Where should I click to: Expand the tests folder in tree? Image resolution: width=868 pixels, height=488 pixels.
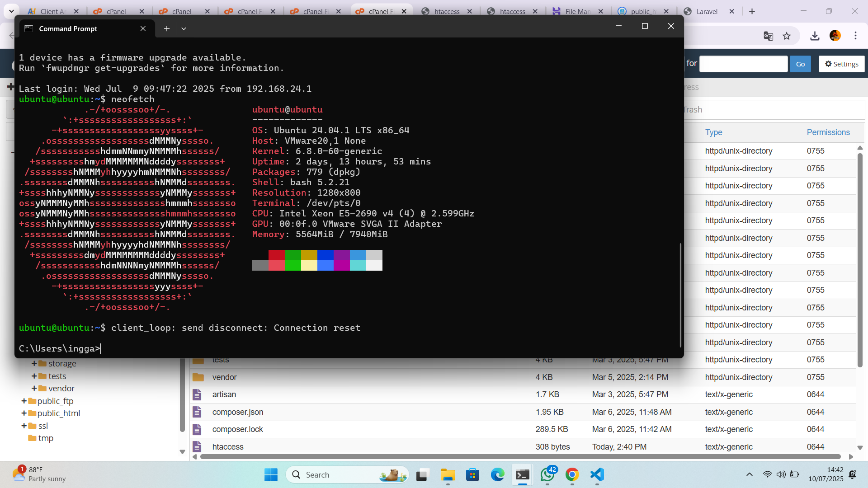pos(34,376)
